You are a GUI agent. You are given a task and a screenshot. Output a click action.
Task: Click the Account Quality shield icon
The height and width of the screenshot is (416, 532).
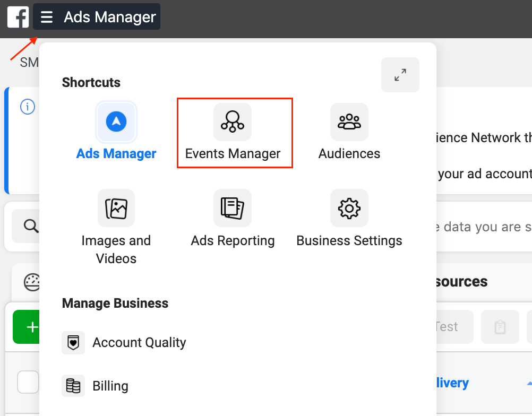tap(73, 343)
